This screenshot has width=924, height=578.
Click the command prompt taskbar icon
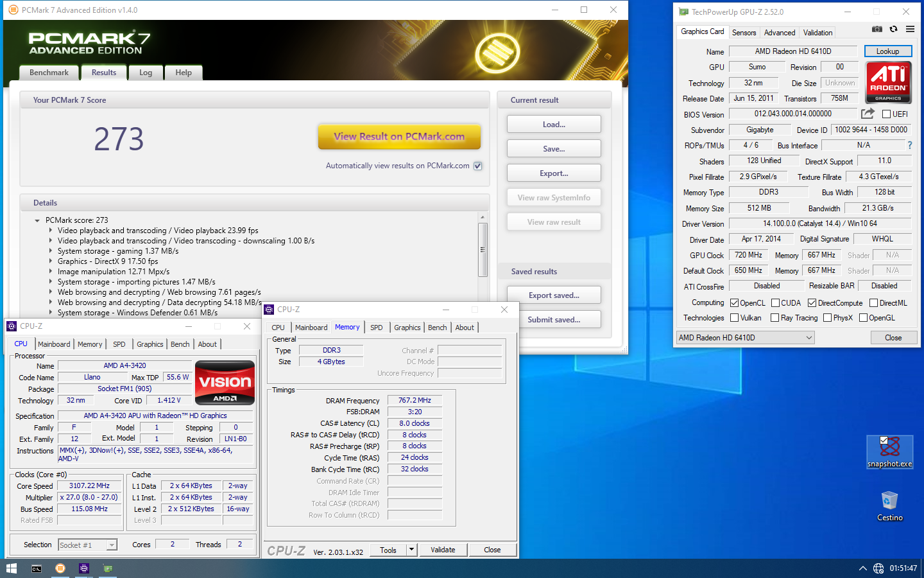coord(37,568)
